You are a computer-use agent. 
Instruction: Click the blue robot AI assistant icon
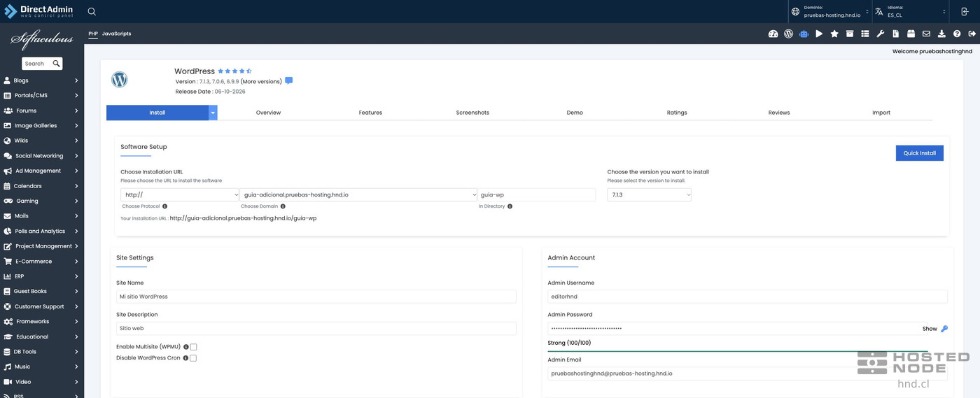tap(804, 34)
